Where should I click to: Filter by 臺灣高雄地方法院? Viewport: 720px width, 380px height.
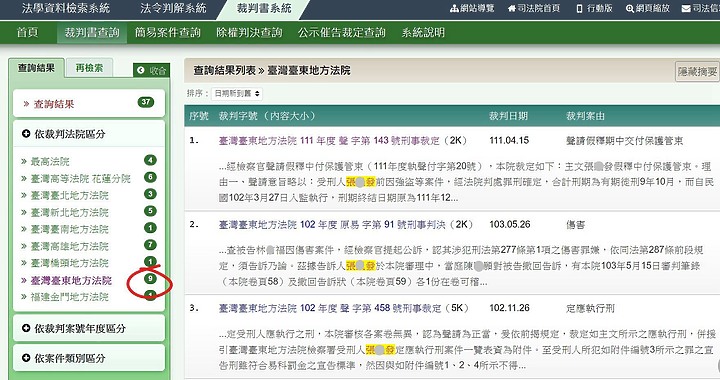click(70, 246)
